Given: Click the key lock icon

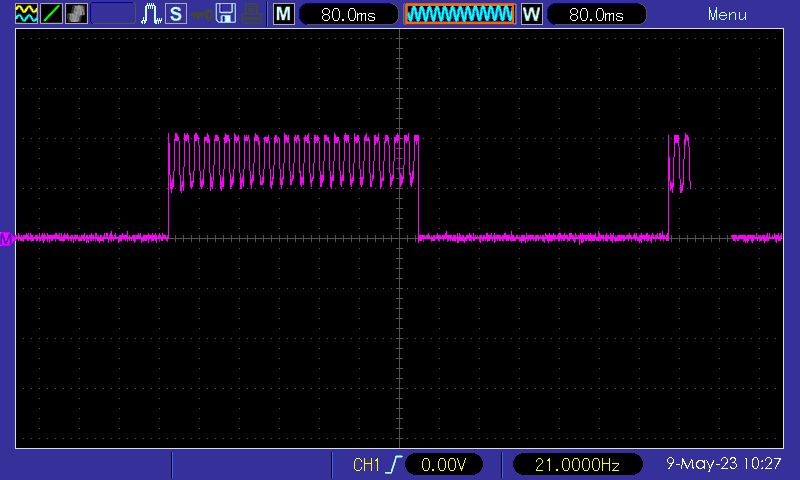Looking at the screenshot, I should coord(202,14).
